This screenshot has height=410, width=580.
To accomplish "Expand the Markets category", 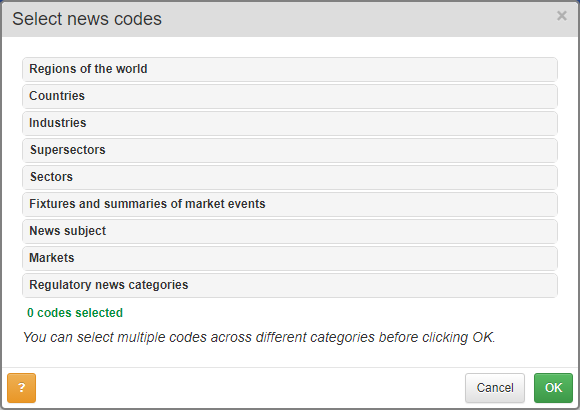I will pos(290,258).
